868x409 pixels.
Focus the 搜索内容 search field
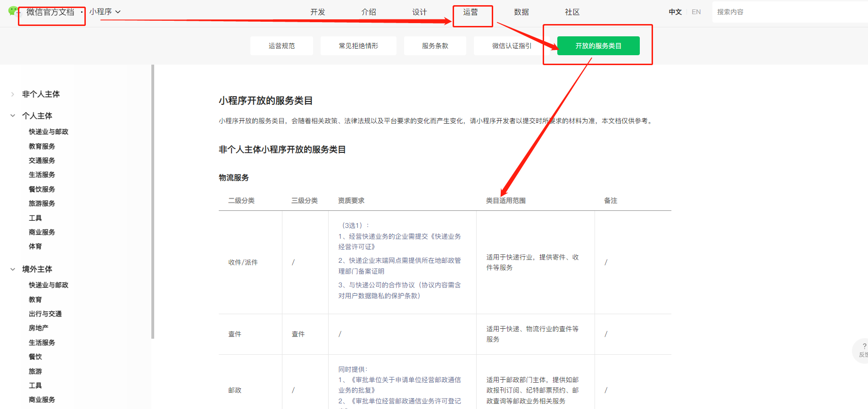(790, 12)
